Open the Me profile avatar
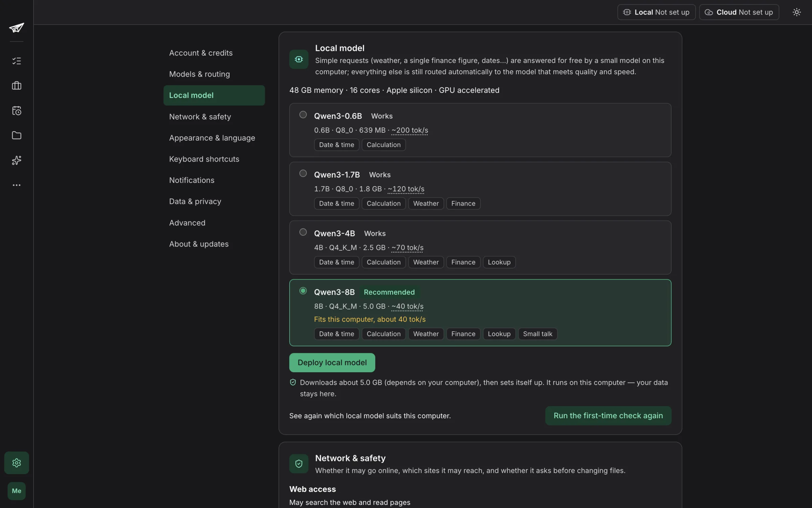Image resolution: width=812 pixels, height=508 pixels. [16, 491]
